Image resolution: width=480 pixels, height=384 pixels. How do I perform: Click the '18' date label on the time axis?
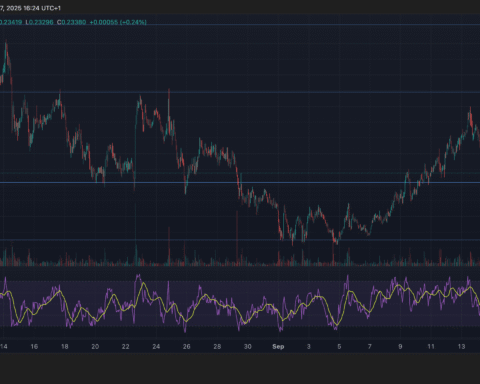65,347
